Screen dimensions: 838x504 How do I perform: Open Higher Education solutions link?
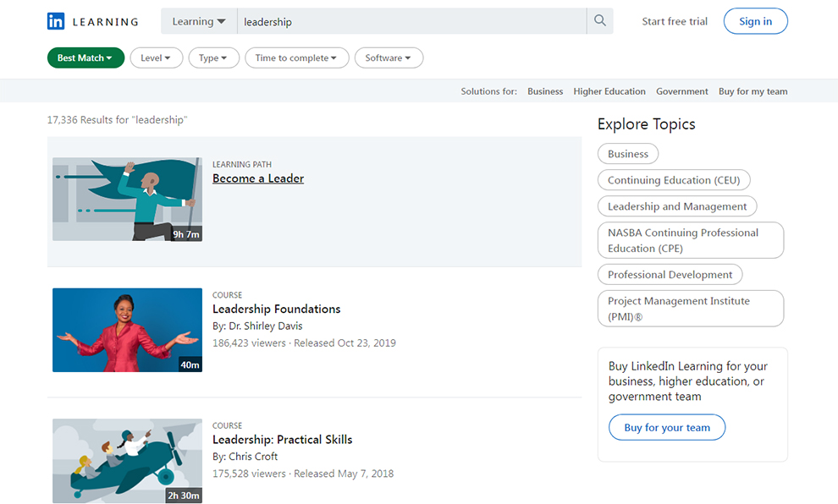pyautogui.click(x=609, y=91)
